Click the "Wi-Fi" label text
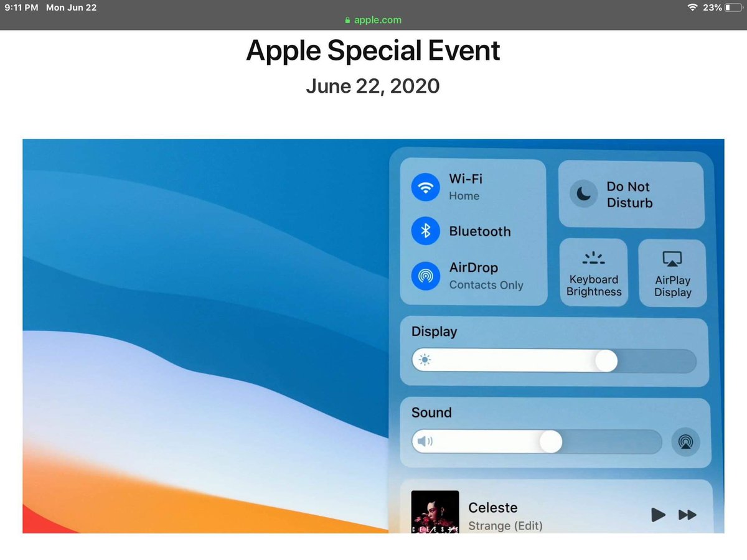This screenshot has width=747, height=560. [x=466, y=179]
